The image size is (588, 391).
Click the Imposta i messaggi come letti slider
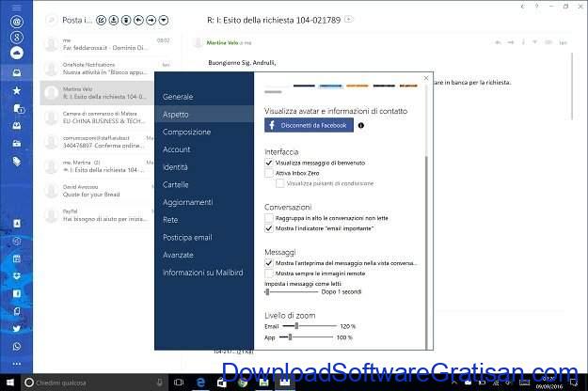point(292,291)
